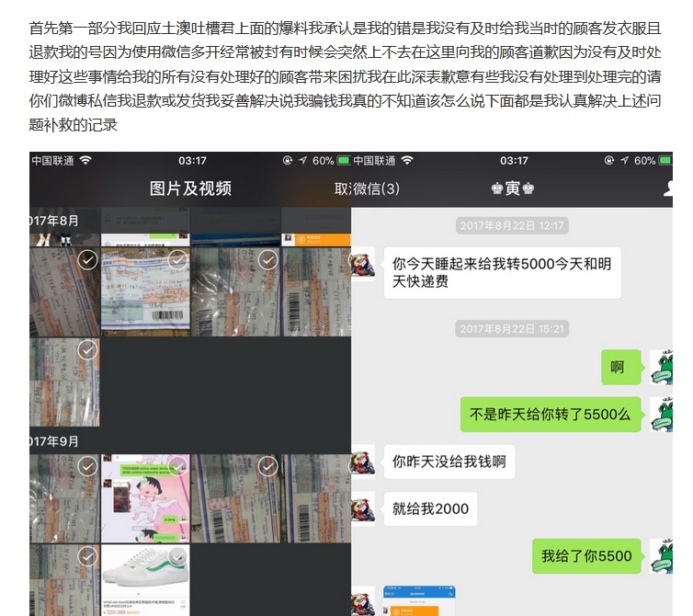
Task: Open the white and green sneaker thumbnail
Action: point(145,579)
